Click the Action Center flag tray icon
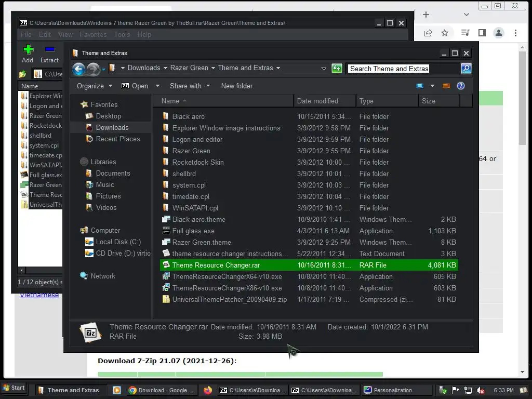 [x=455, y=390]
